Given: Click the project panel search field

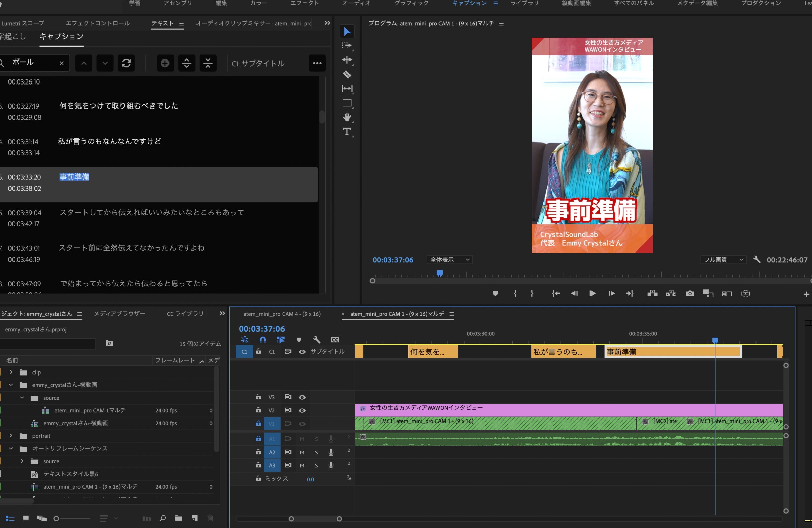Looking at the screenshot, I should tap(47, 343).
